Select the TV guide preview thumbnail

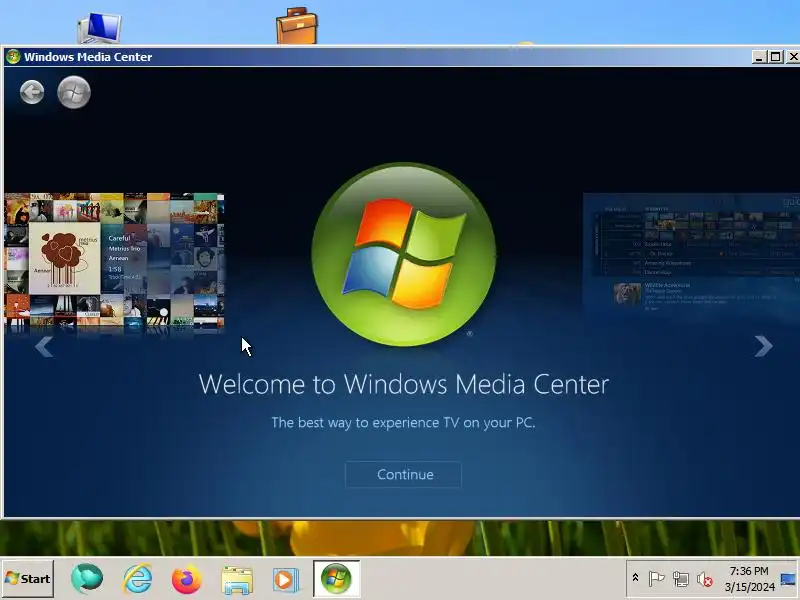(x=691, y=258)
